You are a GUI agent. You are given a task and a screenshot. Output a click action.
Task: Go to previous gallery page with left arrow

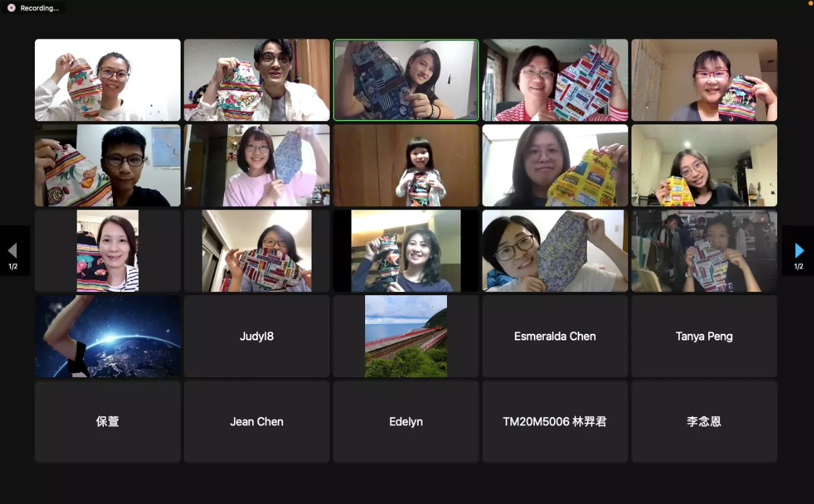click(x=12, y=251)
